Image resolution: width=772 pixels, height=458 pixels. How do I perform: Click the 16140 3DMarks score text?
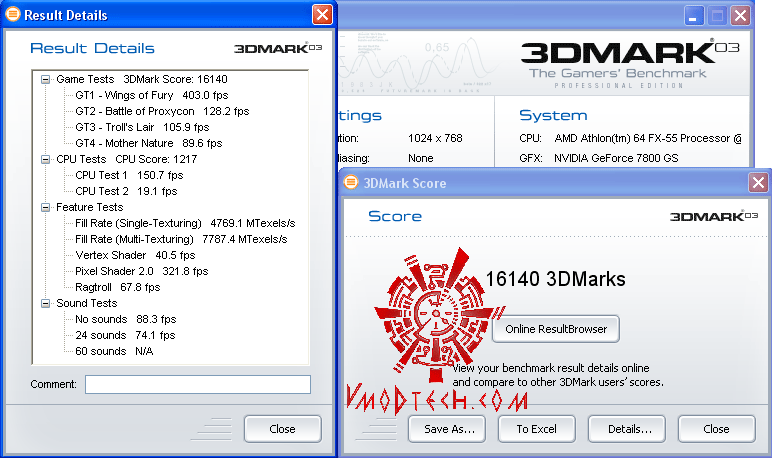click(555, 279)
